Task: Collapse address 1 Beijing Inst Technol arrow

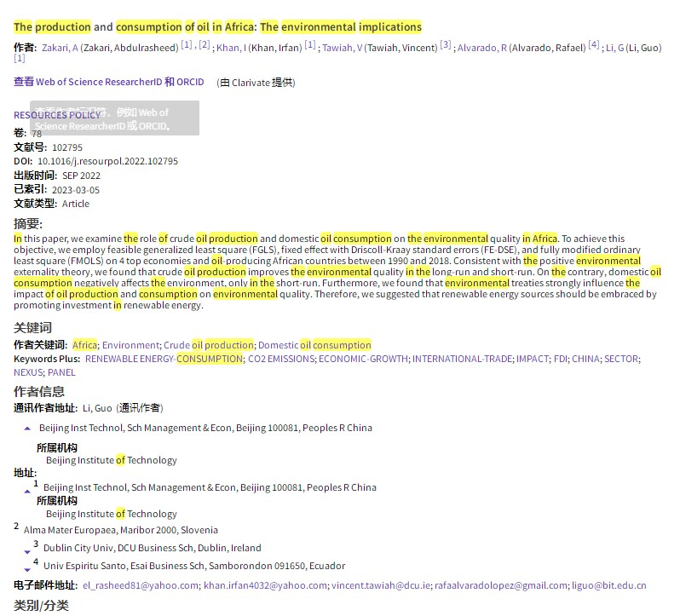Action: click(x=27, y=491)
